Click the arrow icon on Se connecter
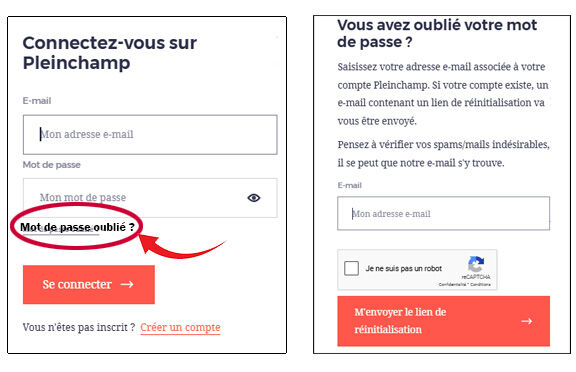Image resolution: width=576 pixels, height=372 pixels. tap(127, 284)
